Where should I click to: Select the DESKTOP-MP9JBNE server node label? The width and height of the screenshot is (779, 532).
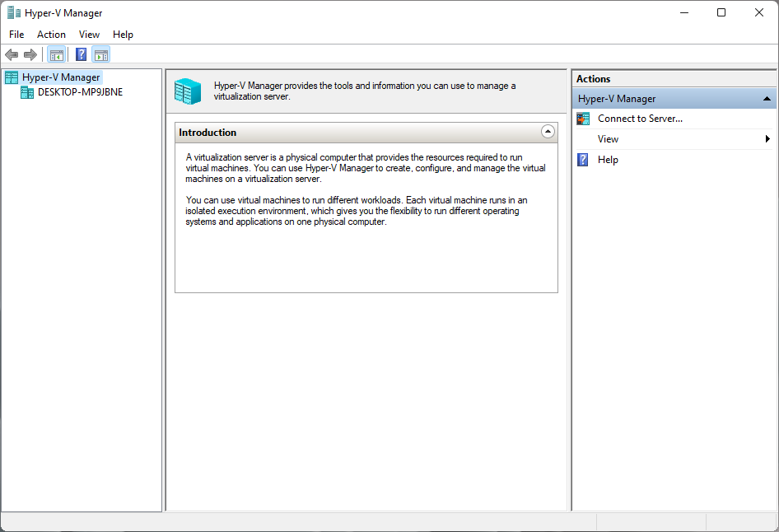[x=80, y=92]
